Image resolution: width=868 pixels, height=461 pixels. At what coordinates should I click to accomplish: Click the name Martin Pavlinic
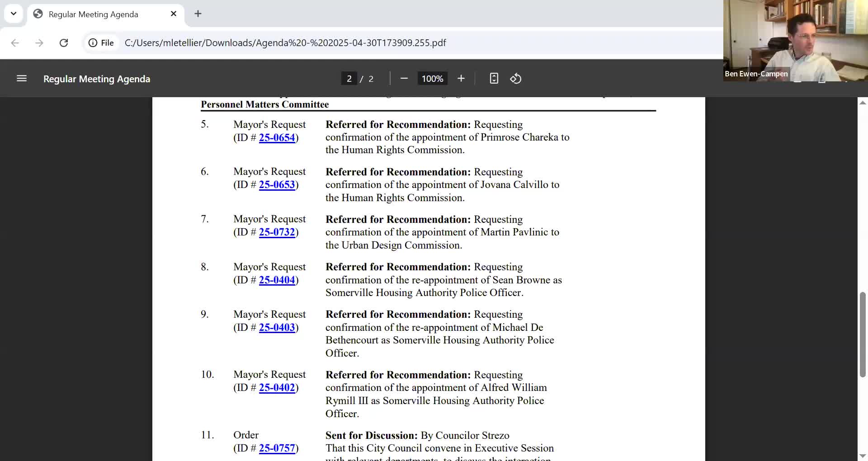tap(514, 232)
